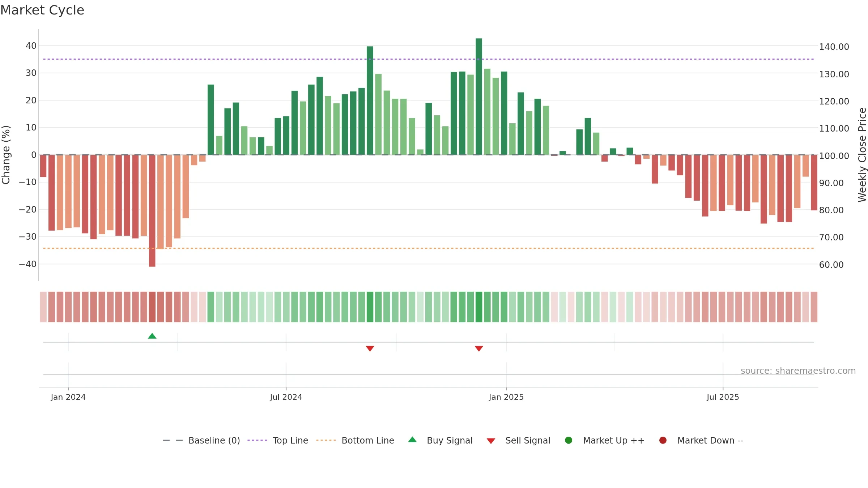
Task: Toggle the Market Down -- legend entry
Action: pyautogui.click(x=701, y=440)
